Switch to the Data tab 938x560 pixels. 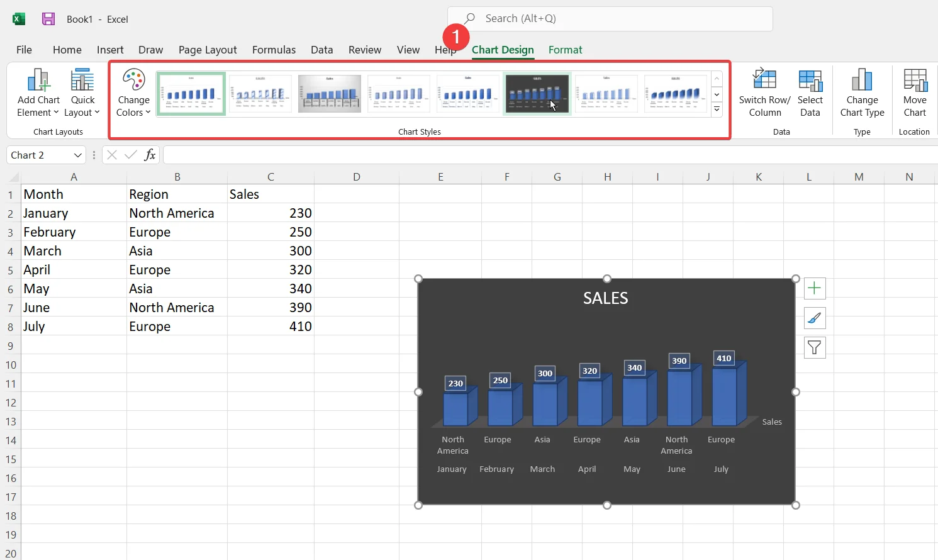point(322,50)
